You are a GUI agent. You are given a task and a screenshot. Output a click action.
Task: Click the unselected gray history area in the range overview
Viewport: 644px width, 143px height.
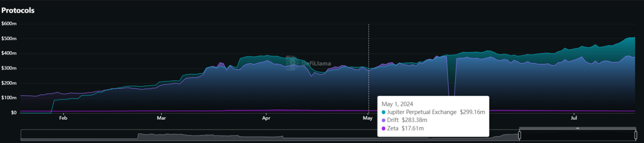point(270,135)
